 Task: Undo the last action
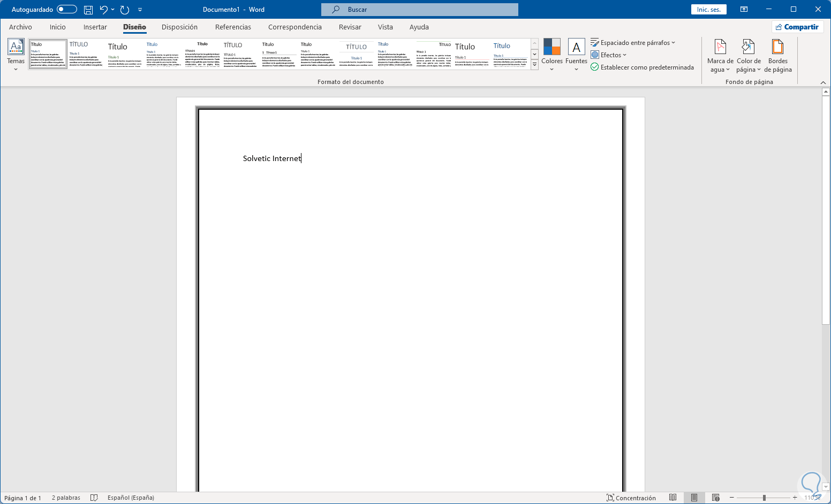click(x=104, y=10)
